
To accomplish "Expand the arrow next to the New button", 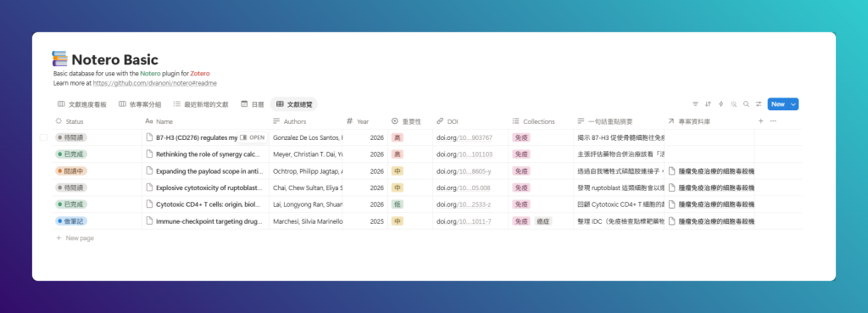I will pyautogui.click(x=793, y=104).
